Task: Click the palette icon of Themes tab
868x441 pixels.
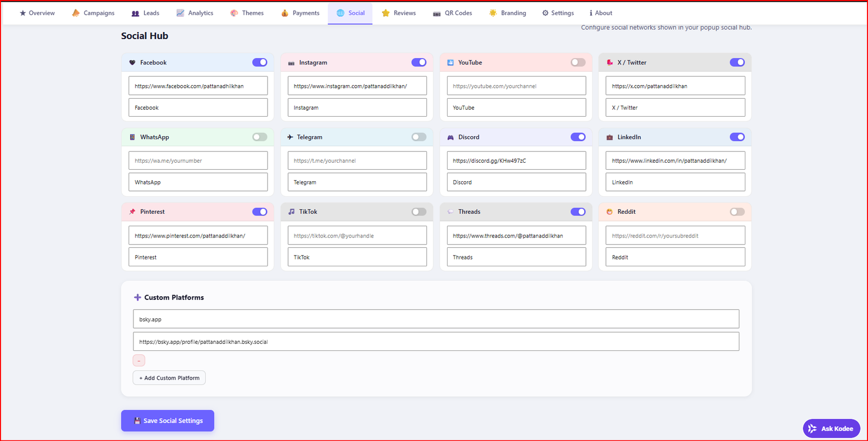Action: click(x=234, y=13)
